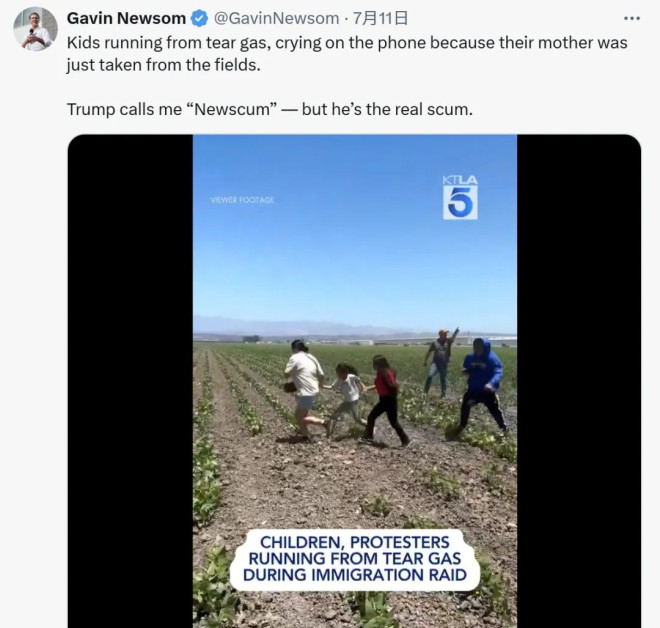The image size is (660, 628).
Task: Open the 7月11日 post timestamp
Action: (380, 19)
